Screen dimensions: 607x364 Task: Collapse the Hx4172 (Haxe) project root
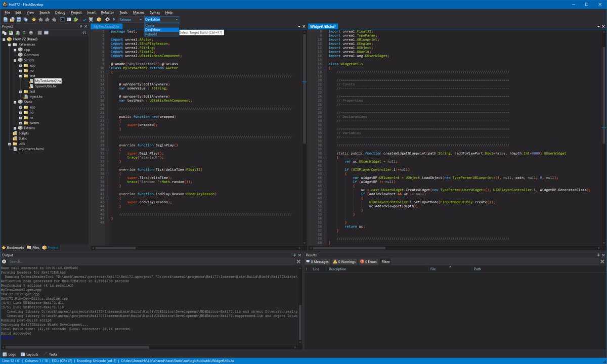point(4,39)
